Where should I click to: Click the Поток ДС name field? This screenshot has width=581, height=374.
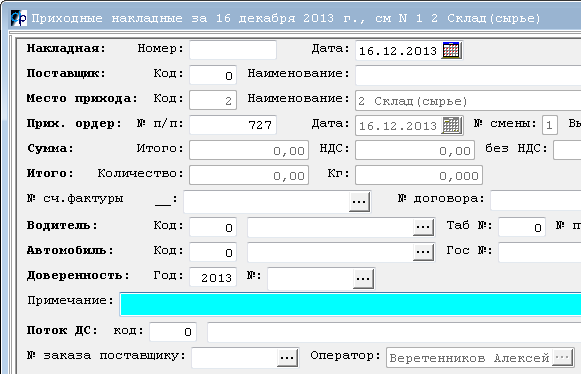pos(394,332)
